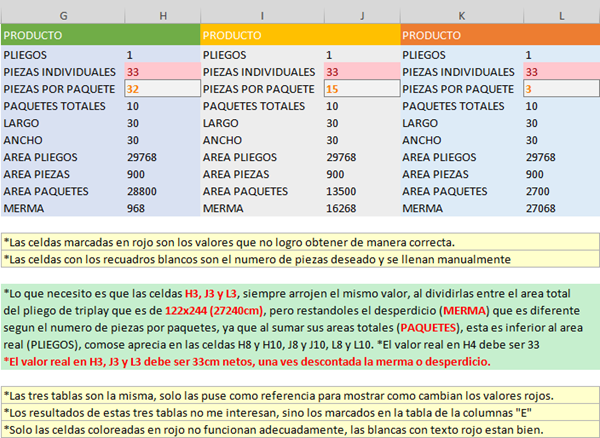Click the yellow PRODUCTO header cell
The image size is (600, 438).
[x=300, y=35]
